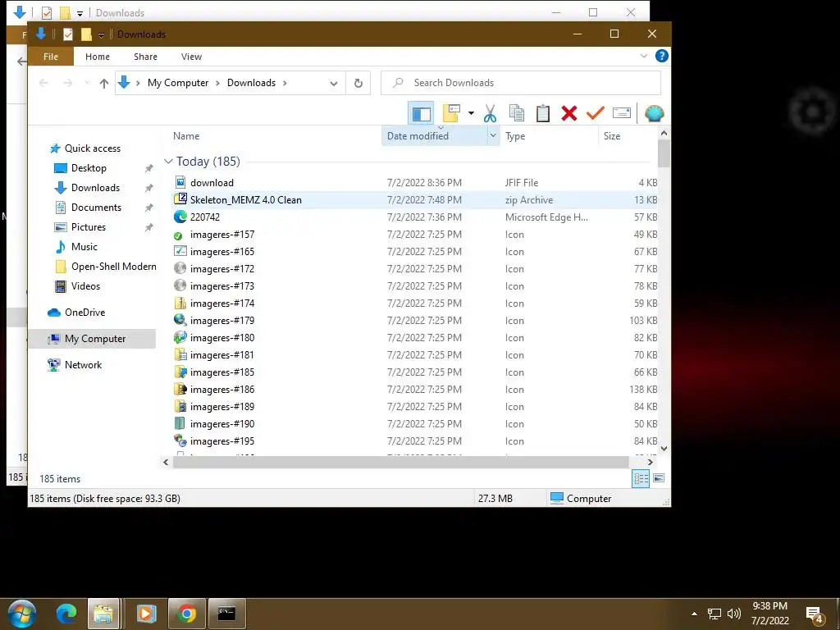
Task: Open OneDrive in the navigation pane
Action: click(84, 313)
